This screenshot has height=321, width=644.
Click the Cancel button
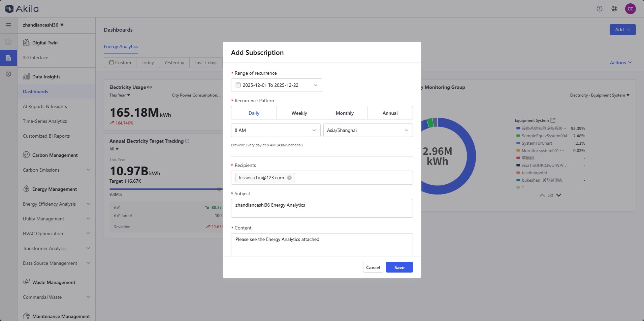(x=373, y=267)
